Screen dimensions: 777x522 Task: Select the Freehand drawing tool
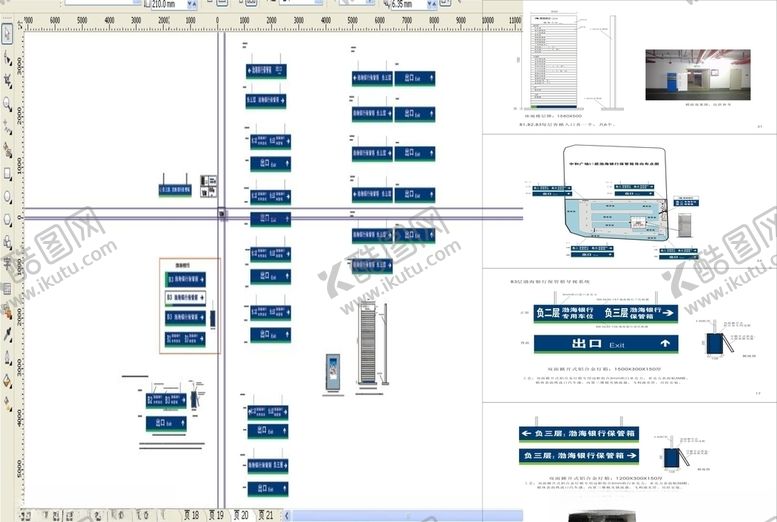point(7,127)
